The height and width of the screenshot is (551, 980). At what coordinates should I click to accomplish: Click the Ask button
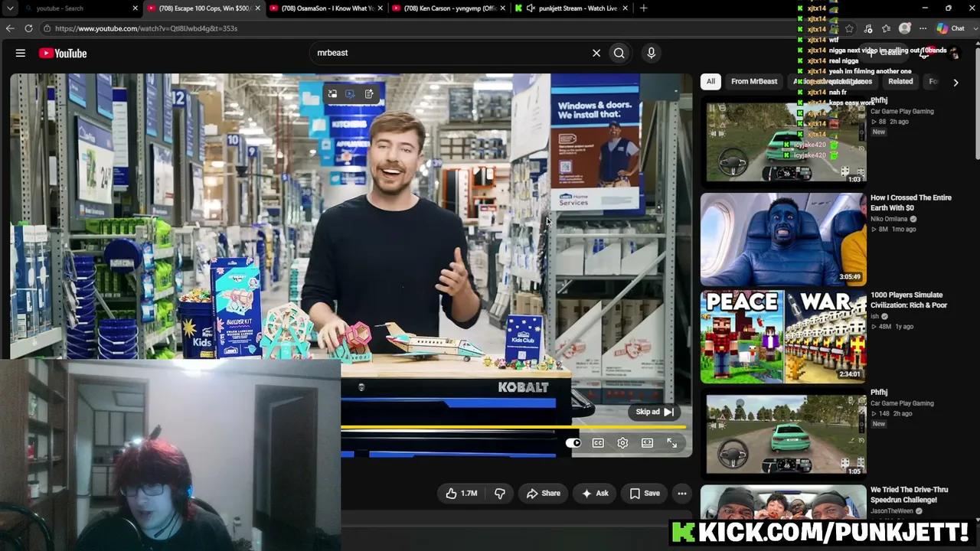point(595,494)
